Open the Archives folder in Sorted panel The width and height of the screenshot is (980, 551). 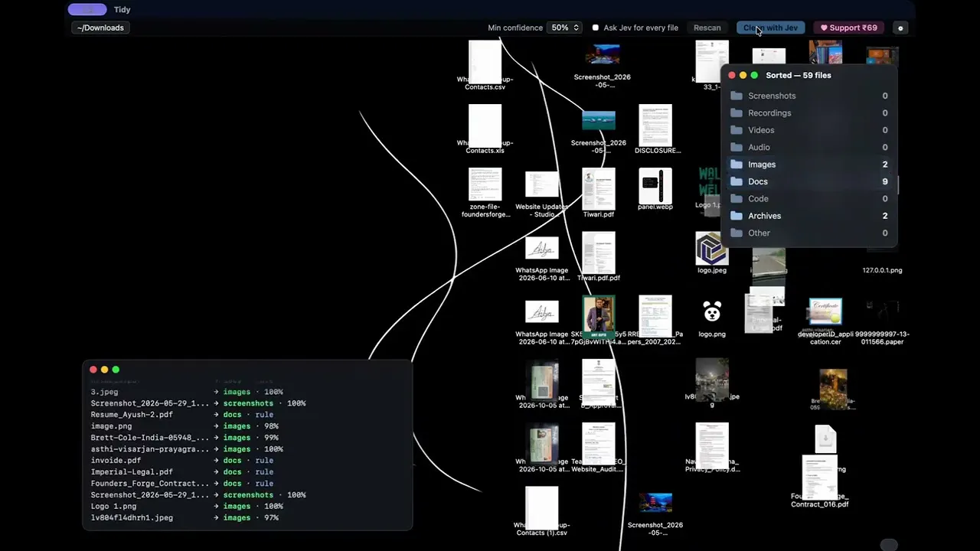808,216
